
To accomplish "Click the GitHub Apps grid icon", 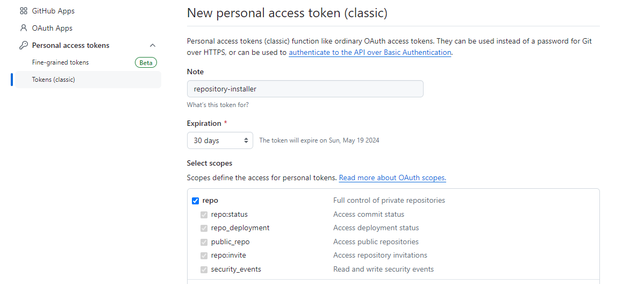I will coord(23,11).
